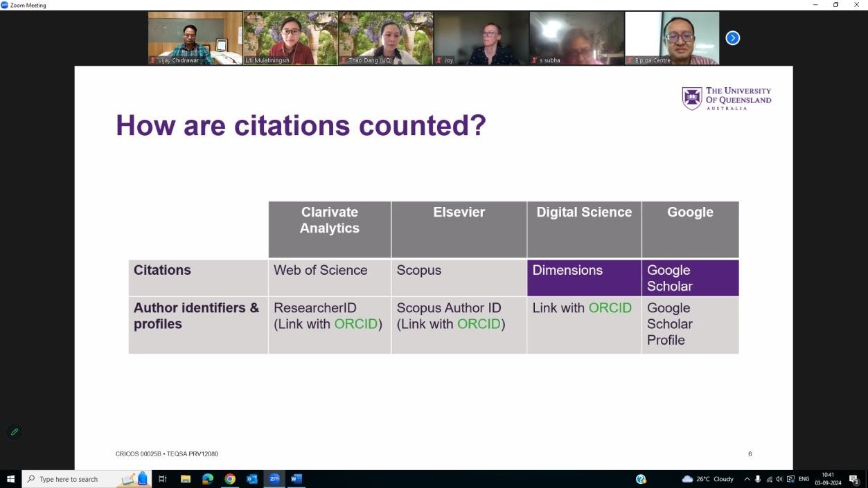Select Joy's video thumbnail
This screenshot has width=868, height=488.
(x=481, y=38)
